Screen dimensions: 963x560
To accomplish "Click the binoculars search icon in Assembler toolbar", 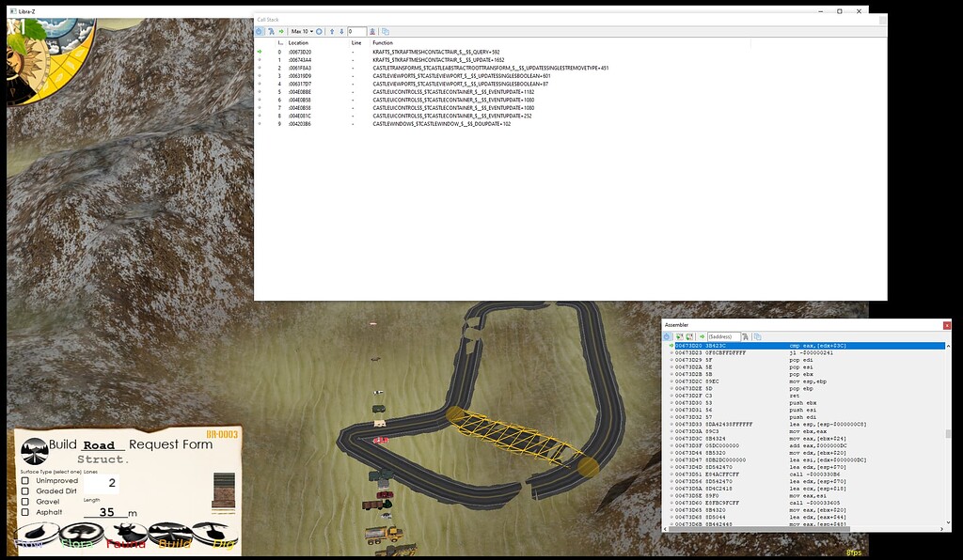I will coord(746,336).
